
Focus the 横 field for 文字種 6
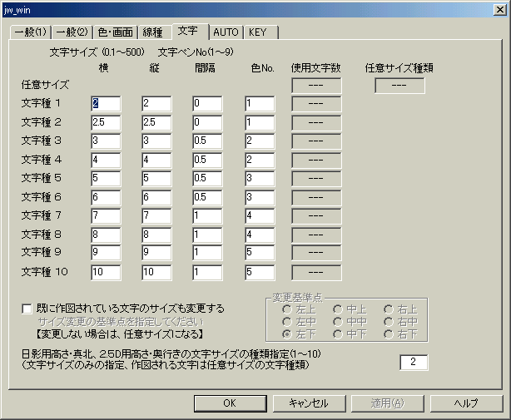coord(106,198)
